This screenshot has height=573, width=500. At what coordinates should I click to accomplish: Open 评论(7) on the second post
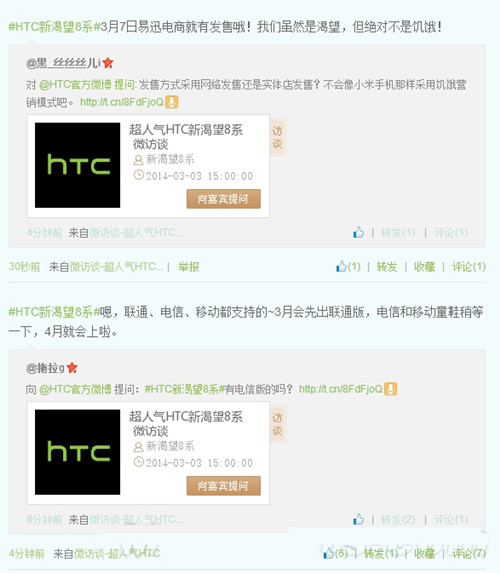tap(469, 554)
